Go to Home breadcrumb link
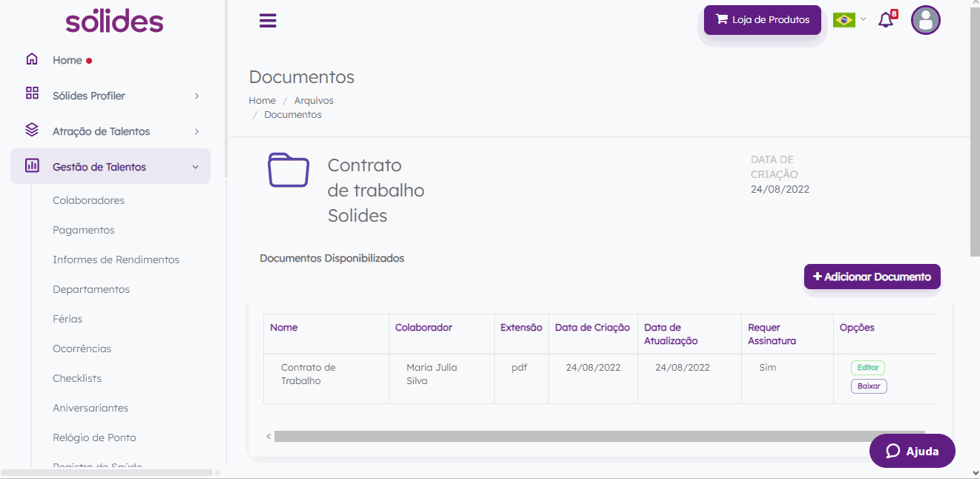This screenshot has height=479, width=980. (262, 100)
